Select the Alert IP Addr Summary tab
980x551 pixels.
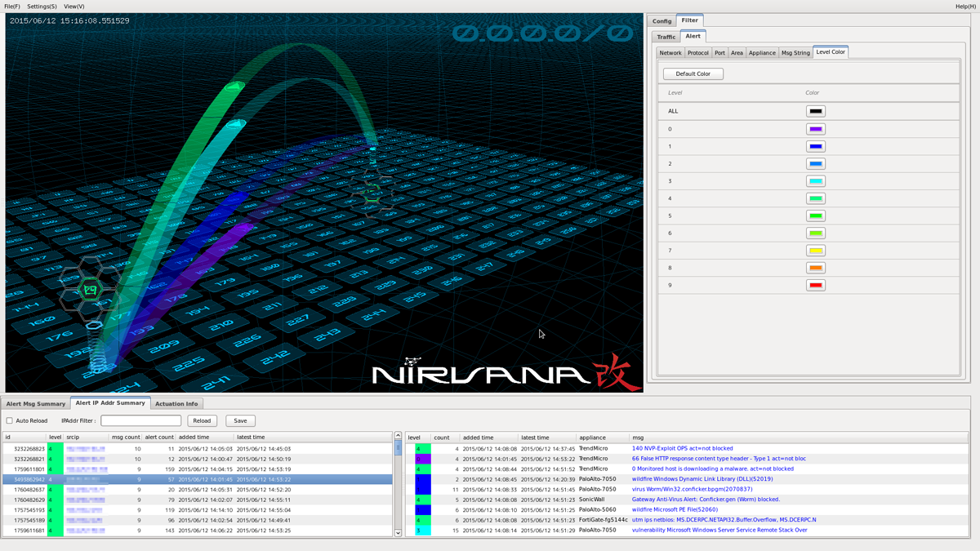[110, 403]
